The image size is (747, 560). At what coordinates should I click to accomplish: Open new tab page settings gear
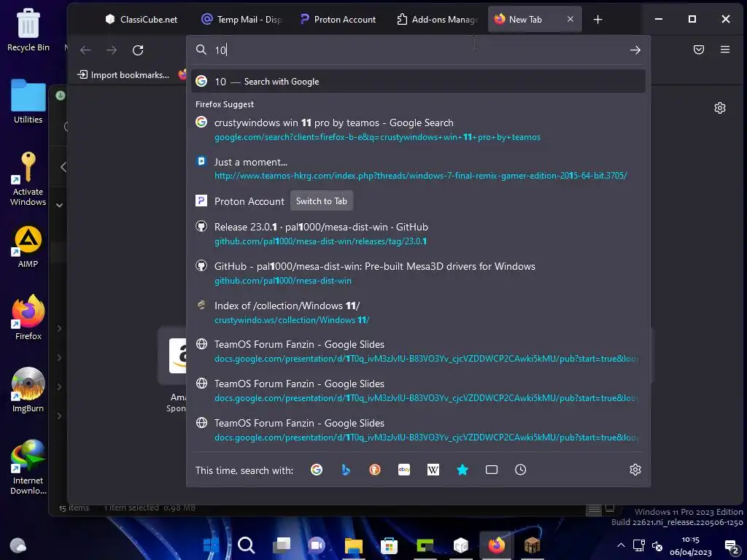720,108
